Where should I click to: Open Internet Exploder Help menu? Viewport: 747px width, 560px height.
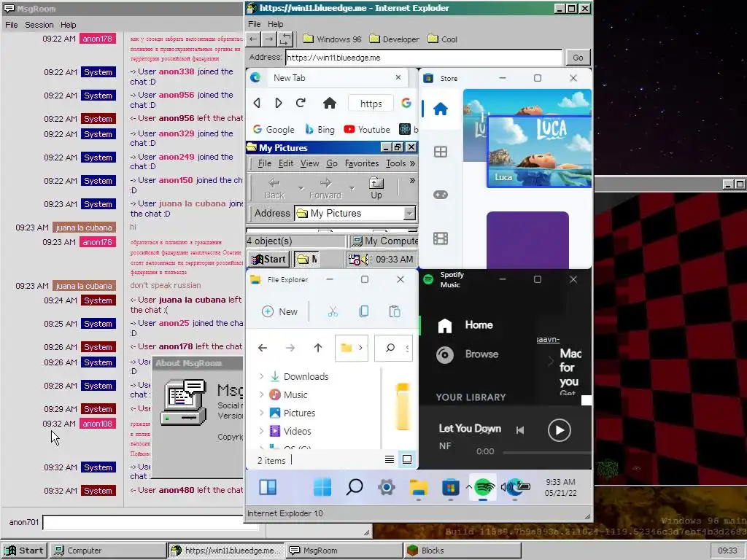point(275,24)
